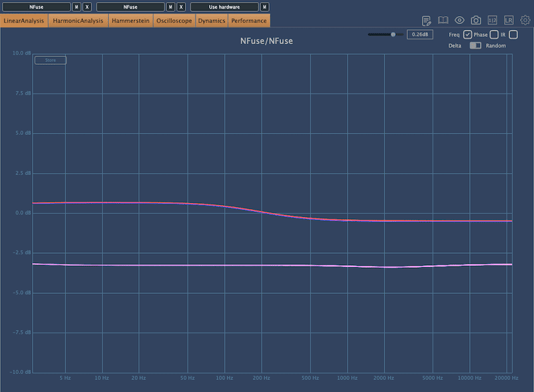Open second NFuse plugin selector
This screenshot has width=534, height=392.
pos(130,7)
